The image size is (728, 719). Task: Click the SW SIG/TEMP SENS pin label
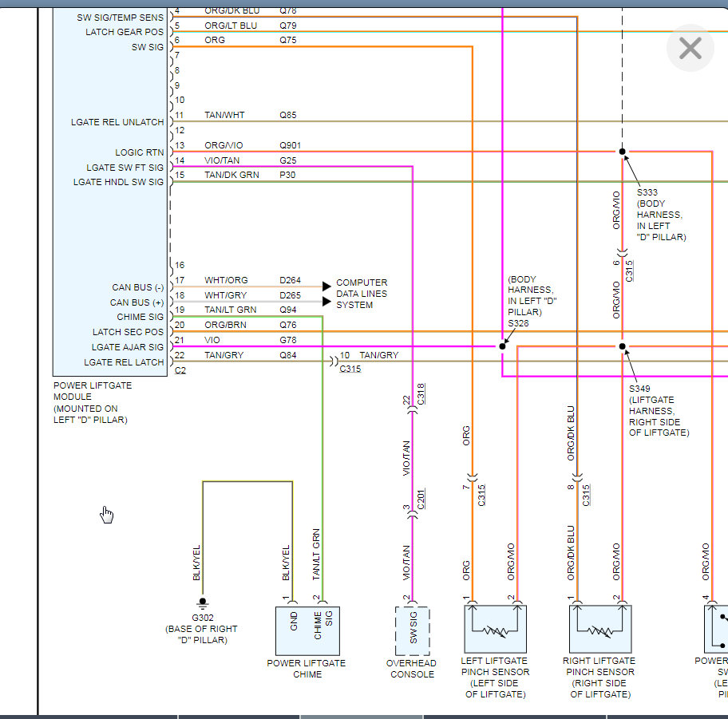pyautogui.click(x=121, y=18)
